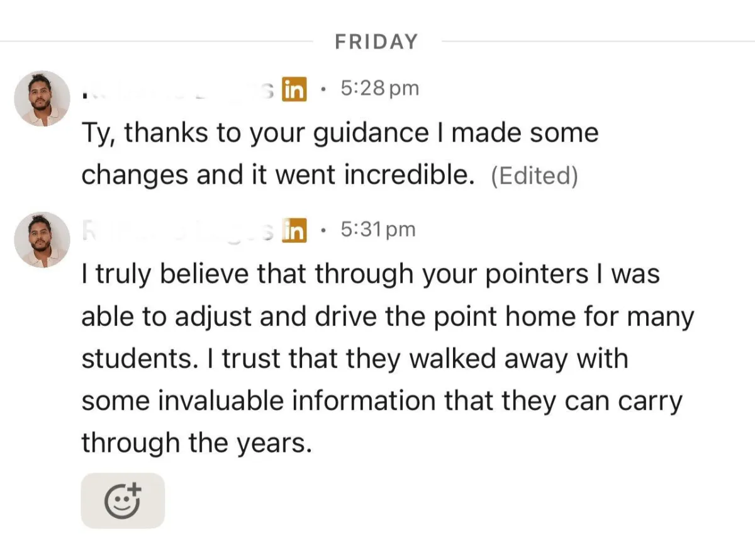Open the sender's avatar on the second message
The width and height of the screenshot is (755, 560).
(x=42, y=240)
